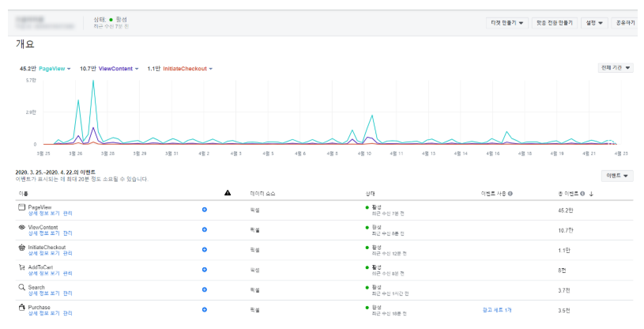Expand the 전체 기간 date range dropdown
644x329 pixels.
(x=616, y=68)
